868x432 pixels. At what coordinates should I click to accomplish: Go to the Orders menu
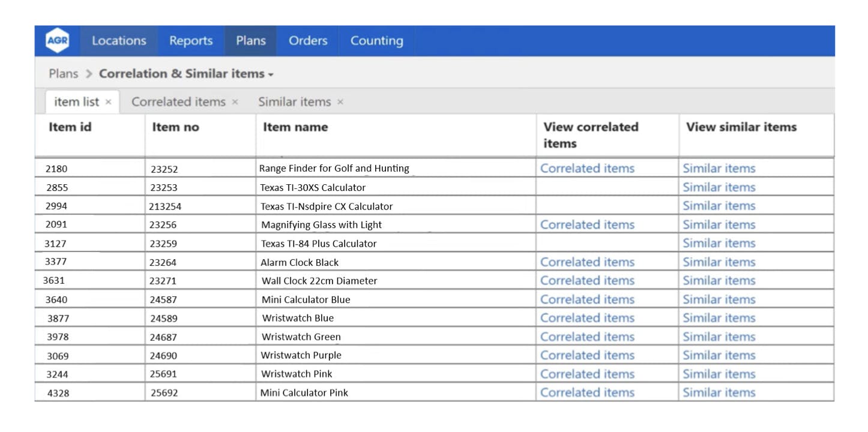[x=308, y=41]
